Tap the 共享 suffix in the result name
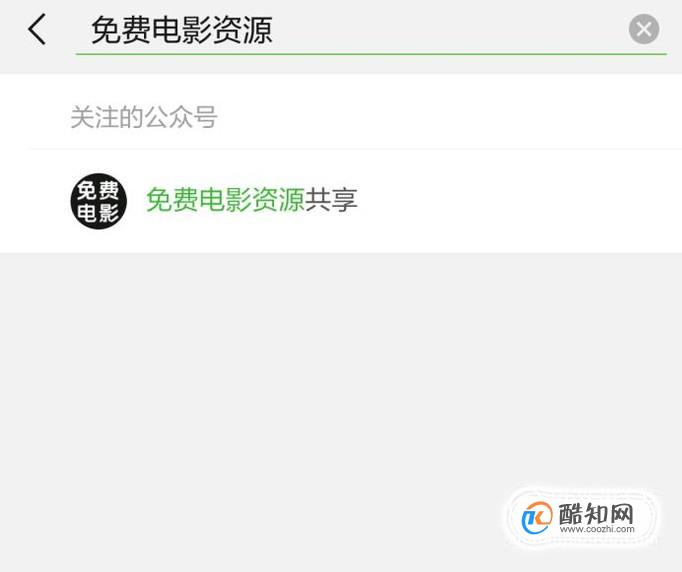 (x=331, y=200)
